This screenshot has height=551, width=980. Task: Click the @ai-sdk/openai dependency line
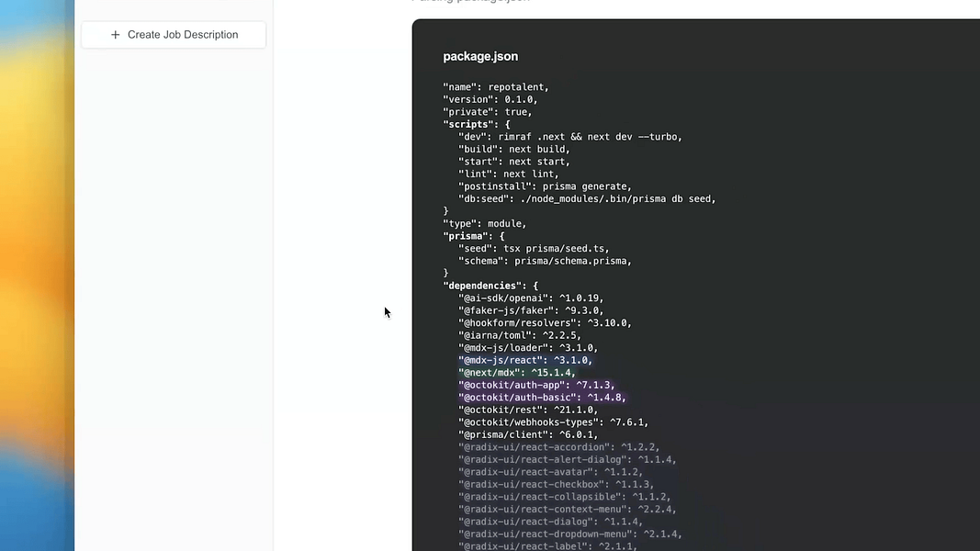531,298
